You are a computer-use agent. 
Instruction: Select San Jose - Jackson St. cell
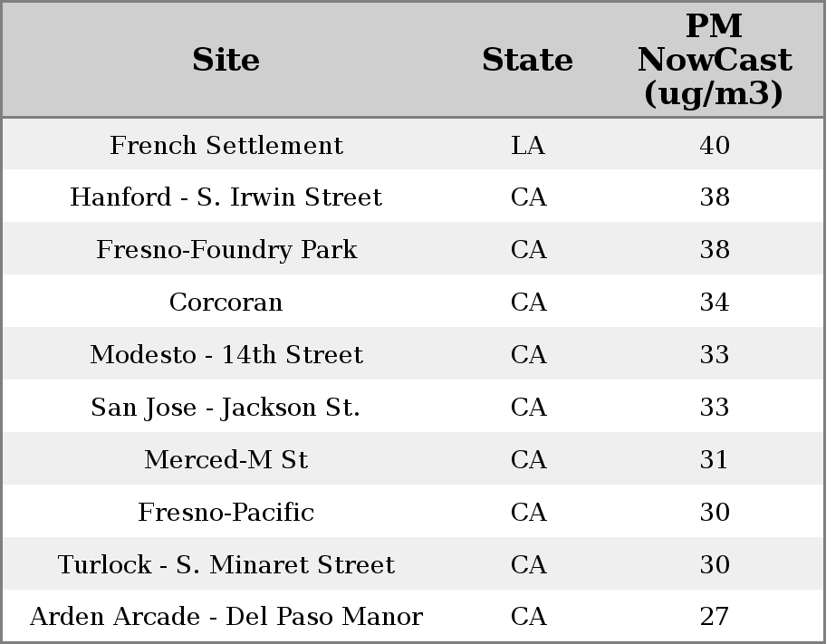[226, 408]
